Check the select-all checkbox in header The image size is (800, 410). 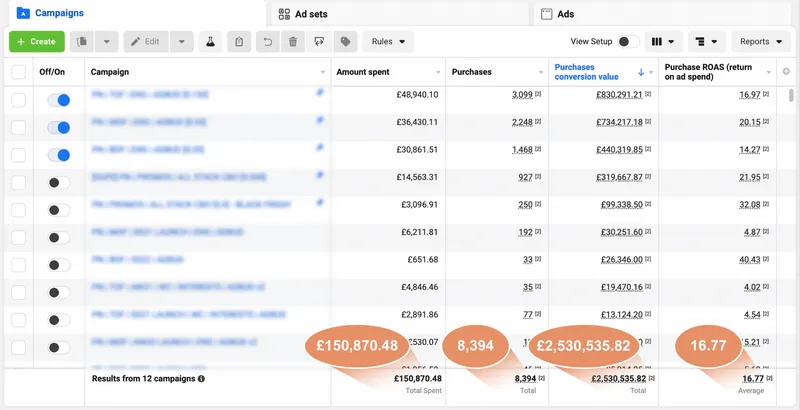click(x=19, y=72)
